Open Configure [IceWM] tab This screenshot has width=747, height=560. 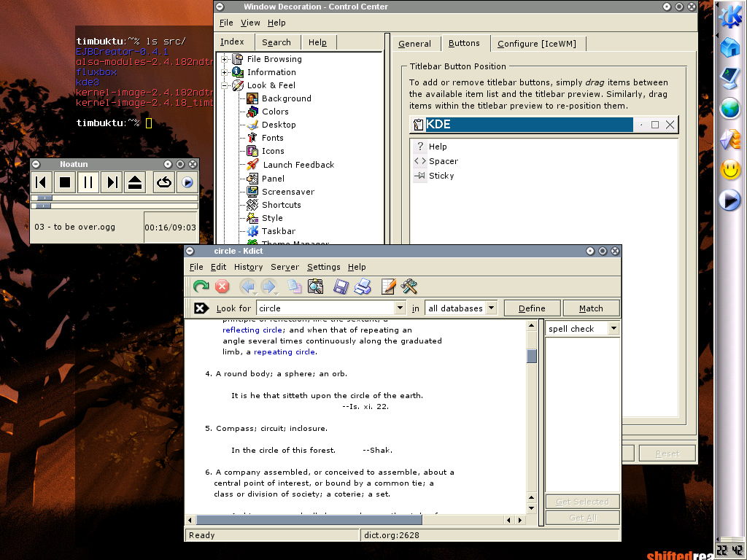[x=537, y=44]
